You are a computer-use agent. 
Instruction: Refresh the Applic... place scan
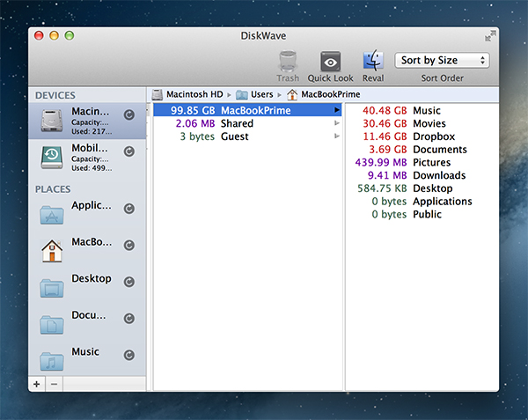(x=129, y=209)
